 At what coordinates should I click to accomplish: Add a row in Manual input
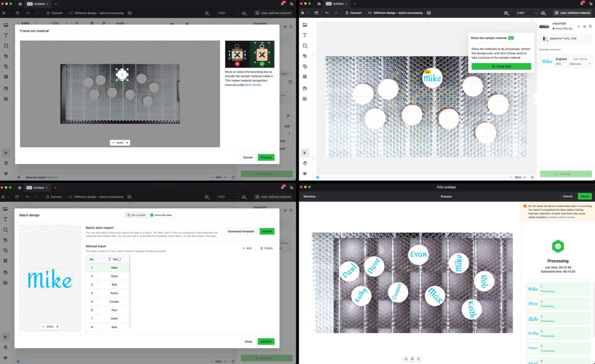click(247, 248)
